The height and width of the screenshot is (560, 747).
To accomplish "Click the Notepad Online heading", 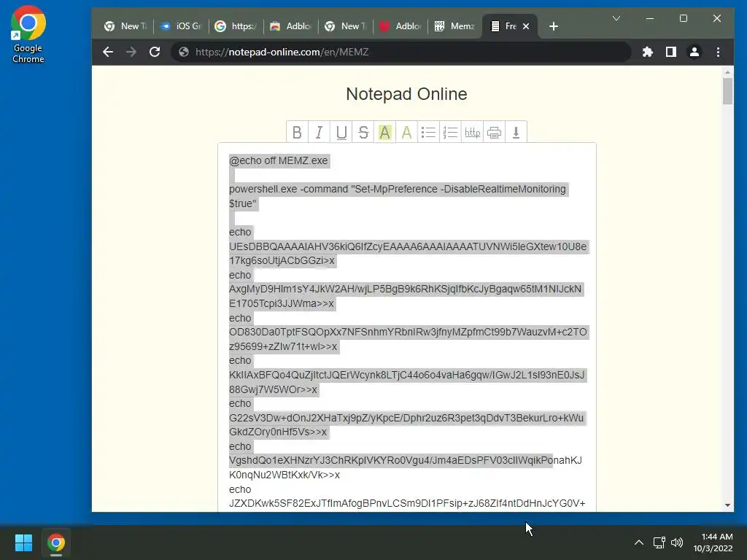I will (406, 94).
